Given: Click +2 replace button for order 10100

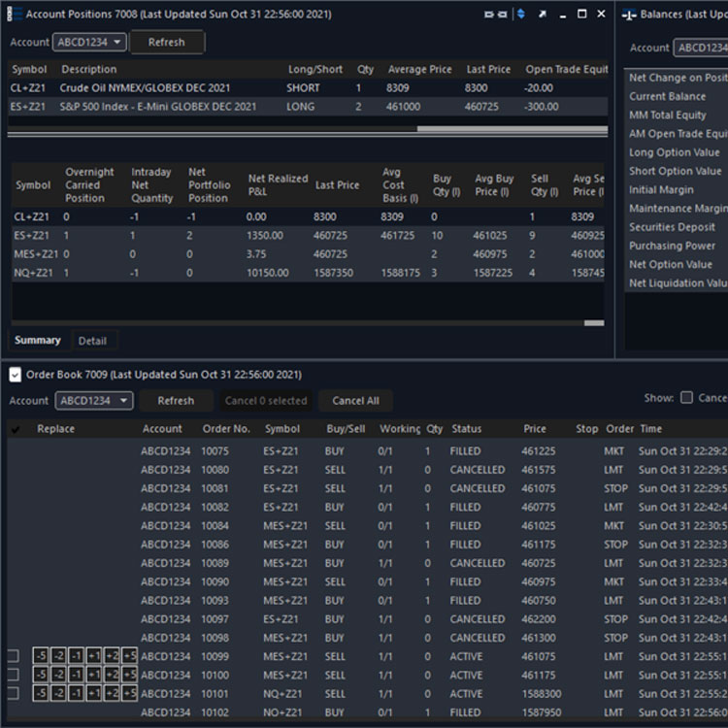Looking at the screenshot, I should (112, 675).
